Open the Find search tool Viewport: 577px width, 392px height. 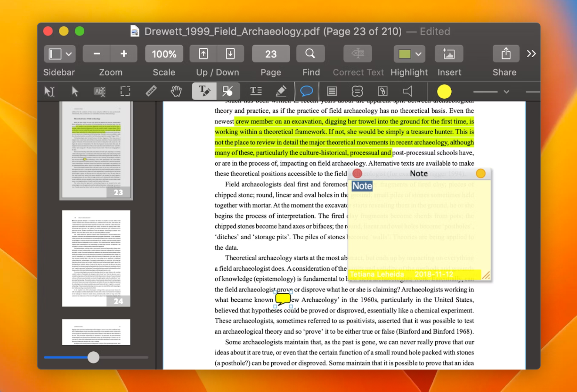(310, 53)
